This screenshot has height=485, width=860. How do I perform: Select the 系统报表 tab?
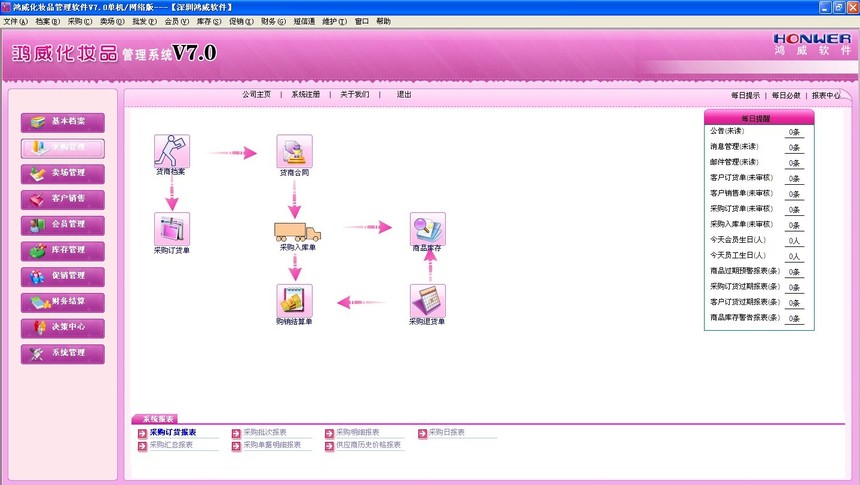point(155,419)
